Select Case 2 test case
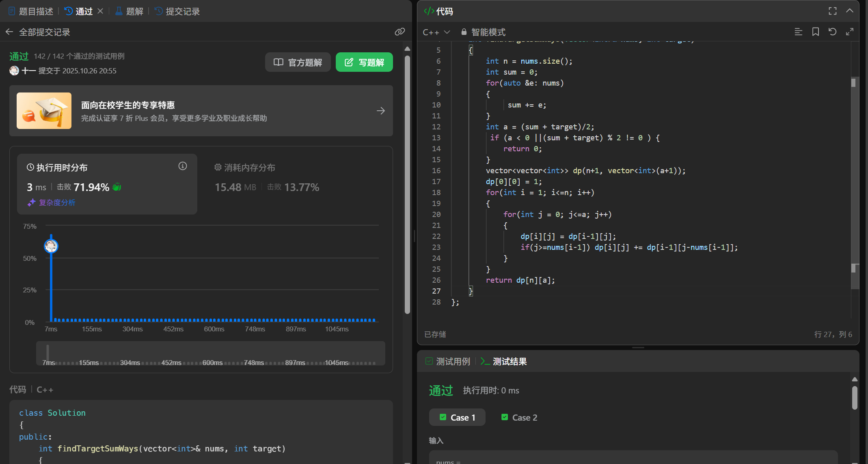This screenshot has width=868, height=464. pyautogui.click(x=519, y=417)
